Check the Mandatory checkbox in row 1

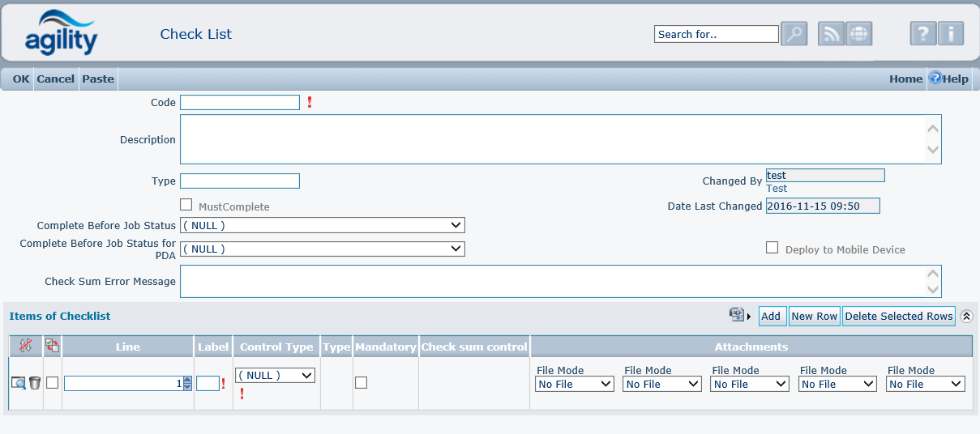click(362, 383)
